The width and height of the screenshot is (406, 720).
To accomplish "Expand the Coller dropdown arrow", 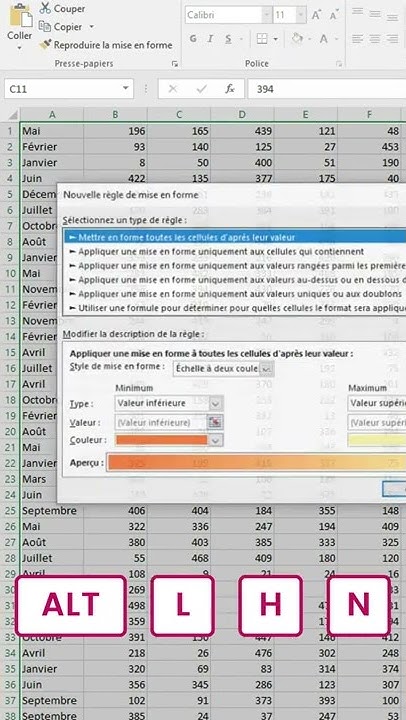I will pos(20,47).
